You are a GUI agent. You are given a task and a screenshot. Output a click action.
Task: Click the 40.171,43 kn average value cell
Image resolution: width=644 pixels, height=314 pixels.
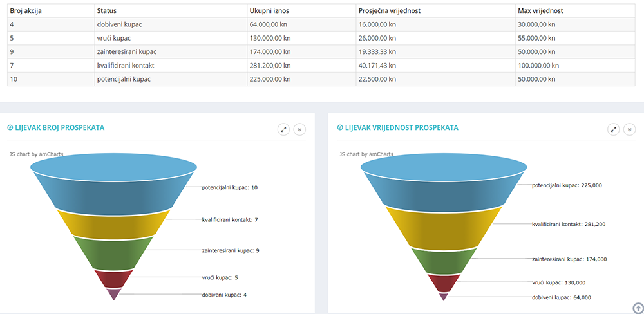click(436, 65)
